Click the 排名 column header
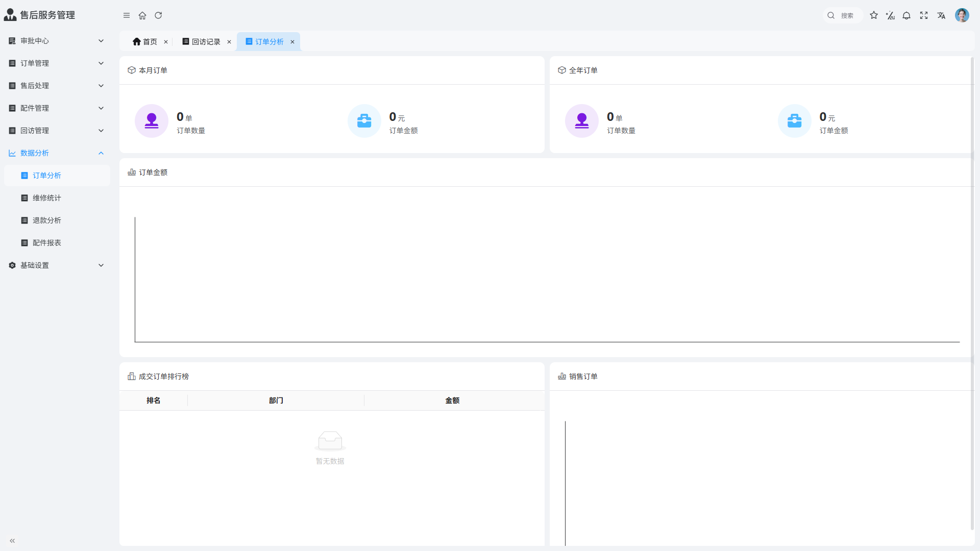The width and height of the screenshot is (980, 551). click(x=154, y=400)
